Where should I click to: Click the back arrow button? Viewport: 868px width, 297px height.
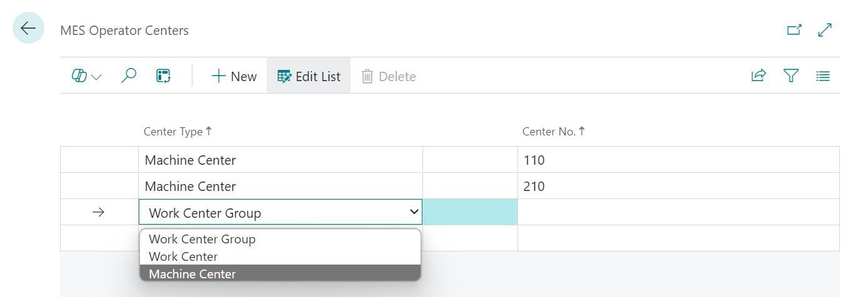pos(28,29)
